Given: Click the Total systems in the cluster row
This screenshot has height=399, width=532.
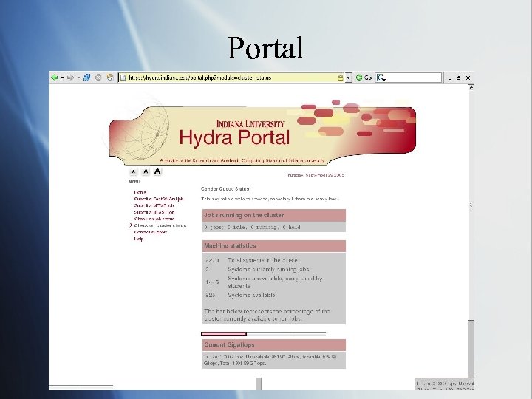Looking at the screenshot, I should coord(253,260).
